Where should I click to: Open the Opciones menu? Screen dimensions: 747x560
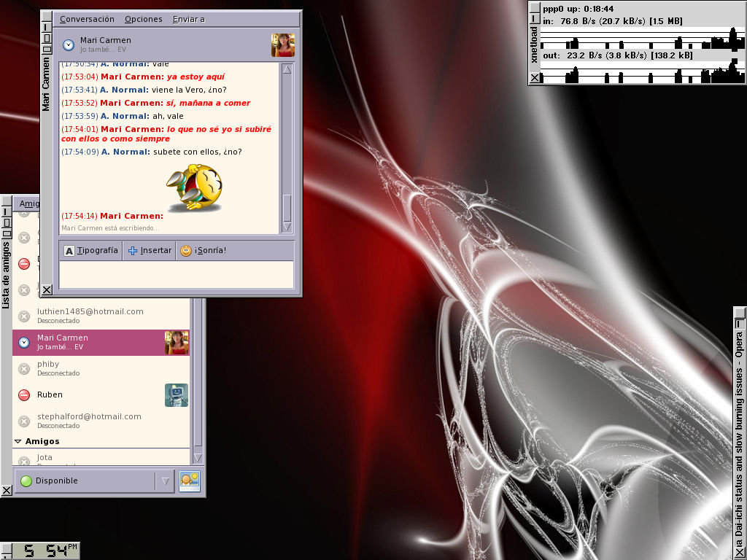(x=144, y=19)
